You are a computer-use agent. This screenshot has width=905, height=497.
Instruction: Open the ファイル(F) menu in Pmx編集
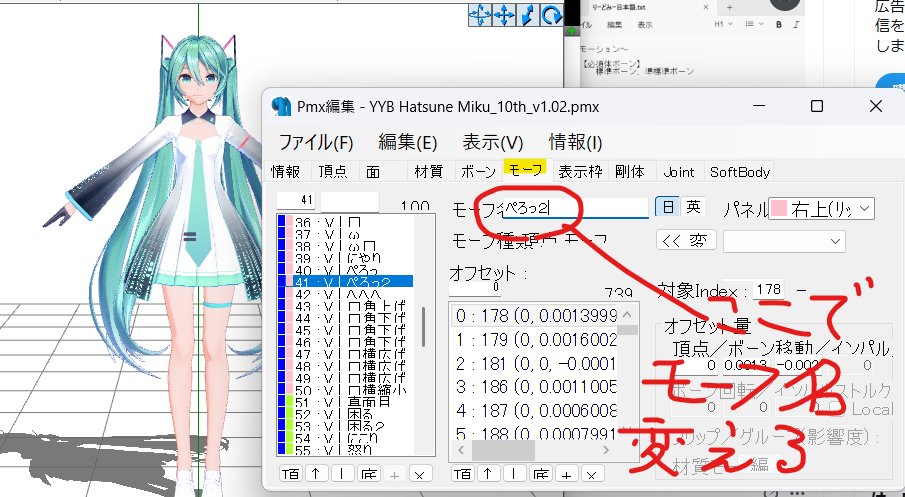point(316,142)
